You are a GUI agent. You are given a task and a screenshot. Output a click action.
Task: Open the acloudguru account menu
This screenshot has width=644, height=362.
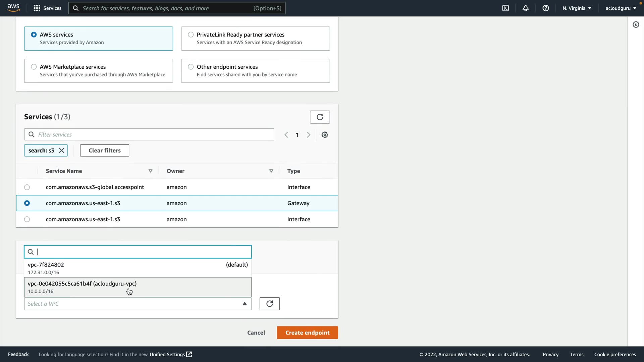621,8
